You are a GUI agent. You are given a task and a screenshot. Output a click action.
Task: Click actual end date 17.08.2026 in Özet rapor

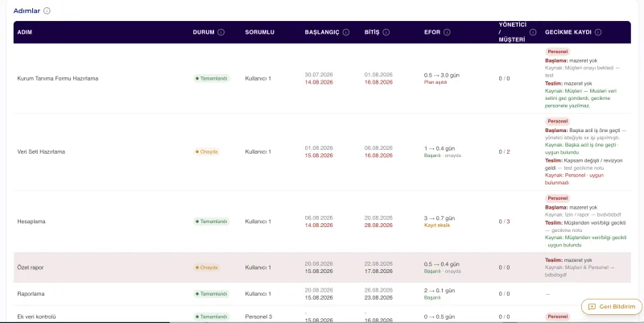(x=378, y=271)
